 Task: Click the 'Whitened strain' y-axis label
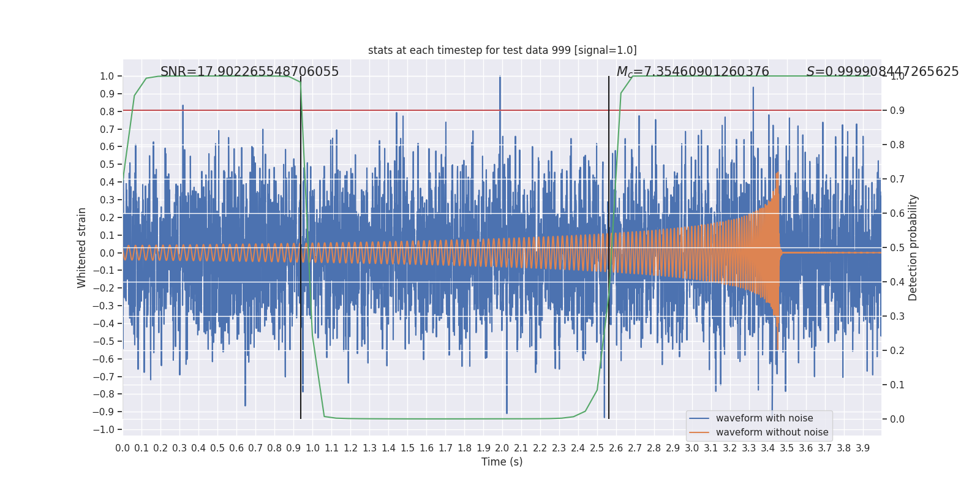pyautogui.click(x=82, y=247)
